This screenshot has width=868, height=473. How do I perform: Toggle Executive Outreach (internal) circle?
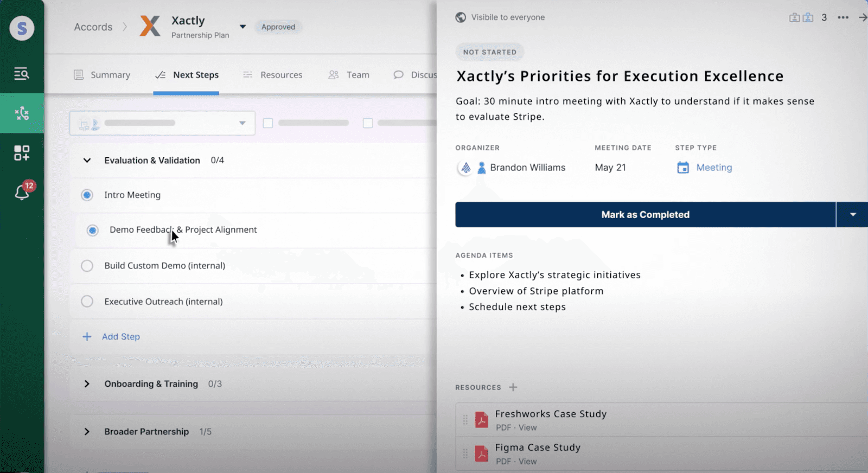tap(87, 301)
